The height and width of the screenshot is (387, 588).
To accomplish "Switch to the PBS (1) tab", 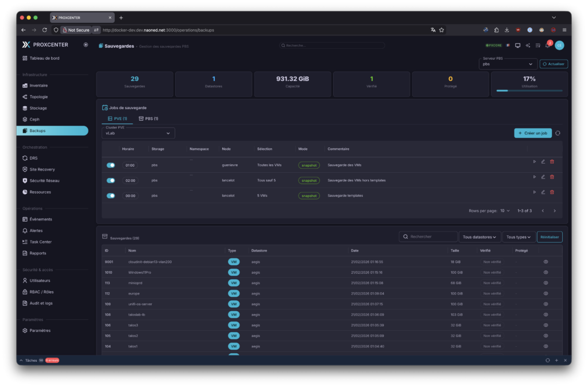I will click(148, 118).
